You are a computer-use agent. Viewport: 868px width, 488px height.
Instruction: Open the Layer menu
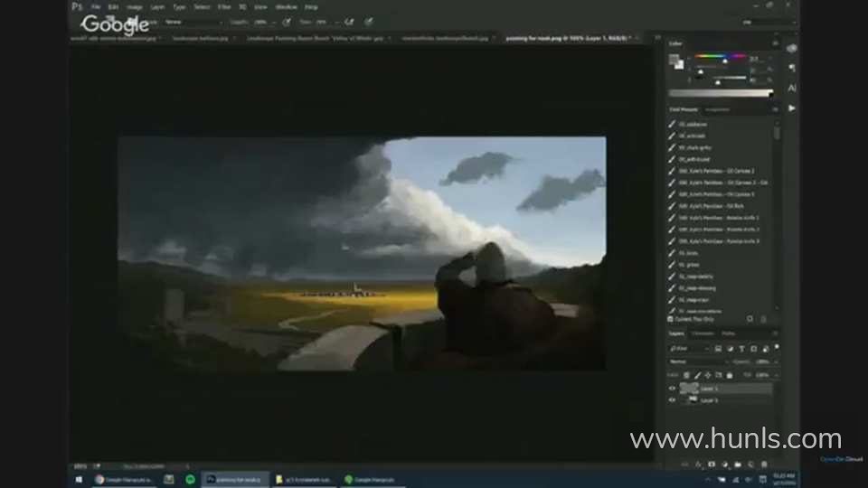click(157, 7)
